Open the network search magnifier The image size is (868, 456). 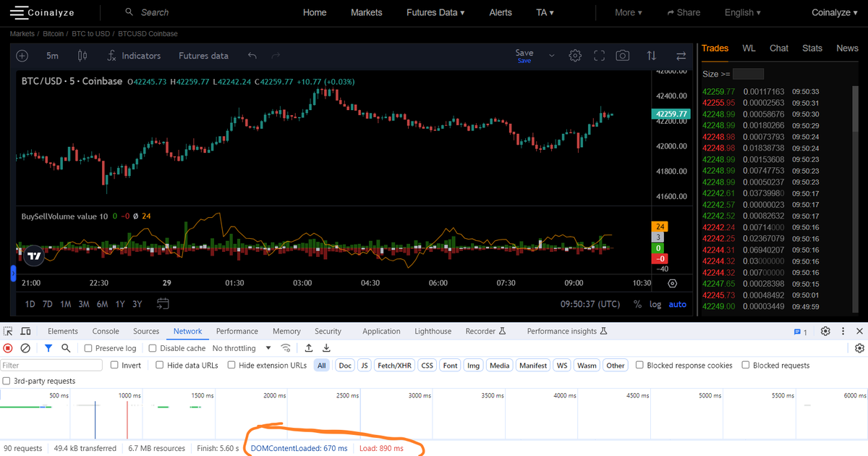(66, 348)
